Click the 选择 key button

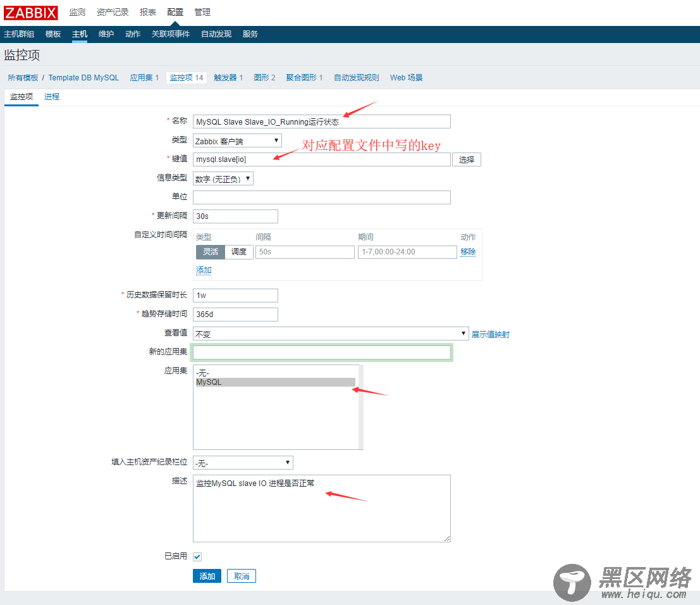coord(467,159)
